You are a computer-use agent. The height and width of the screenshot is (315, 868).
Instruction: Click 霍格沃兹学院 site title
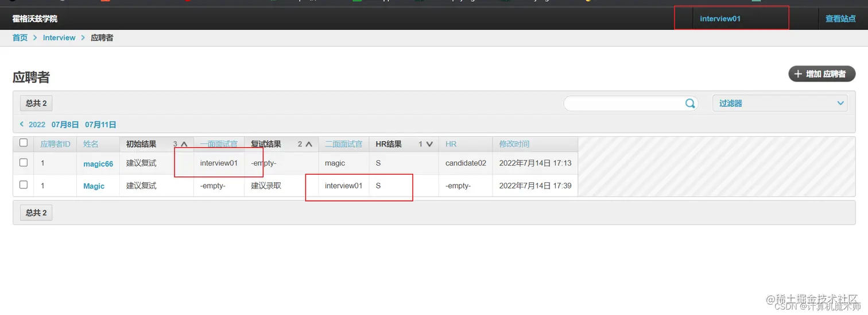point(35,18)
